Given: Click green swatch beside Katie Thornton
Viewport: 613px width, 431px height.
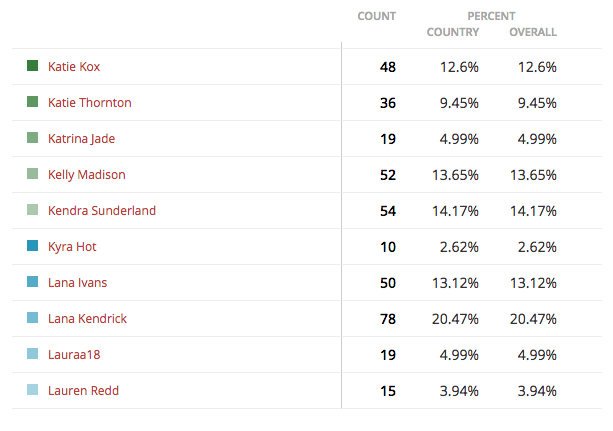Looking at the screenshot, I should (x=32, y=102).
